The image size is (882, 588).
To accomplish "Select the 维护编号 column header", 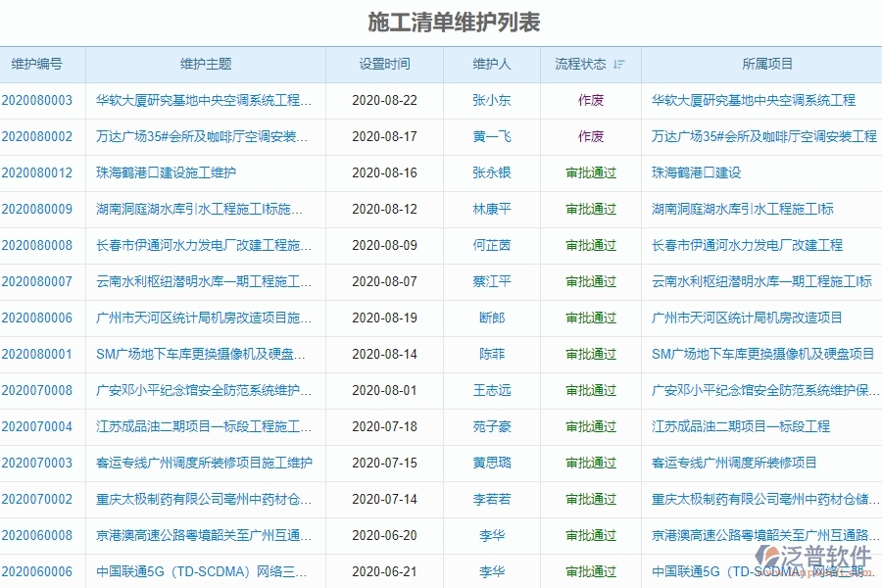I will [42, 64].
